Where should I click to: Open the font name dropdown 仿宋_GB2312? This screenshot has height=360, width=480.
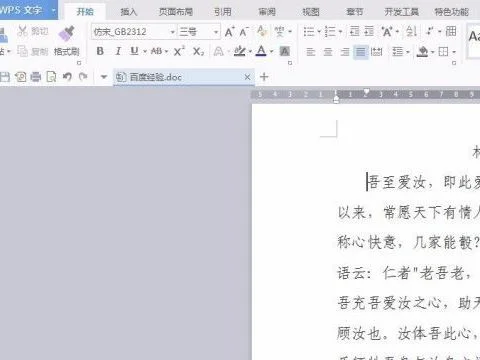172,32
